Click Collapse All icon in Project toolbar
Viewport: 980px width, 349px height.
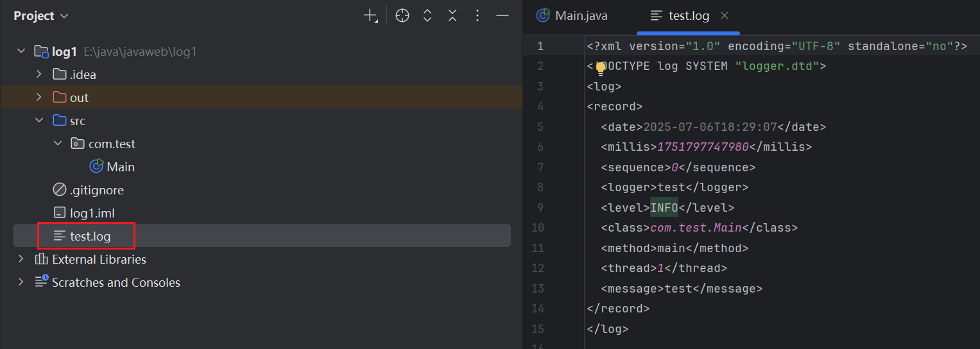[452, 16]
